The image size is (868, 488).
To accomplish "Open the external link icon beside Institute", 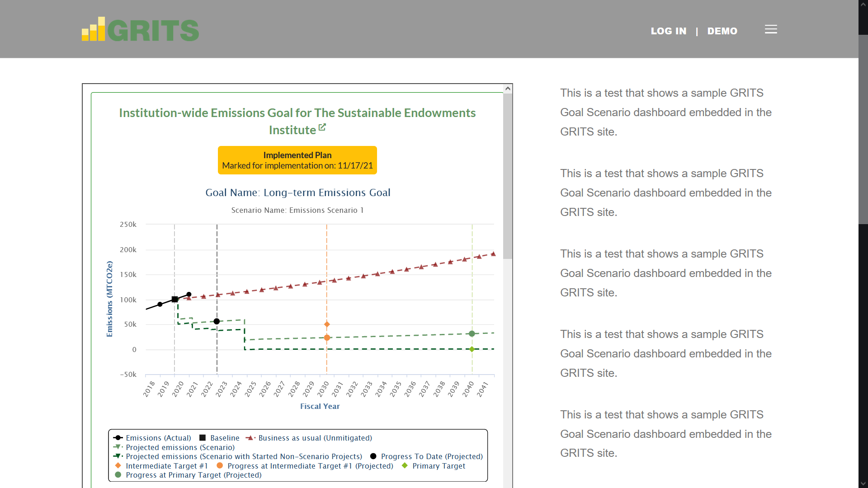I will pos(322,127).
